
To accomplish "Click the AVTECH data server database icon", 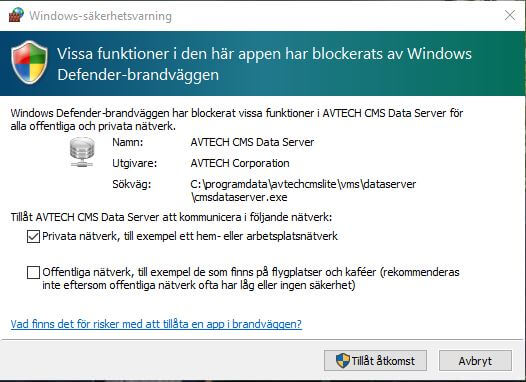I will coord(82,152).
